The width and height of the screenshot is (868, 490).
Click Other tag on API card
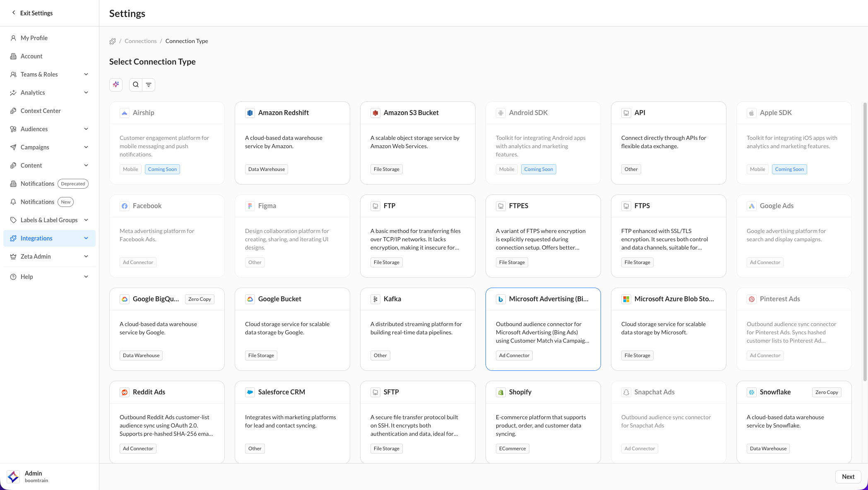631,169
